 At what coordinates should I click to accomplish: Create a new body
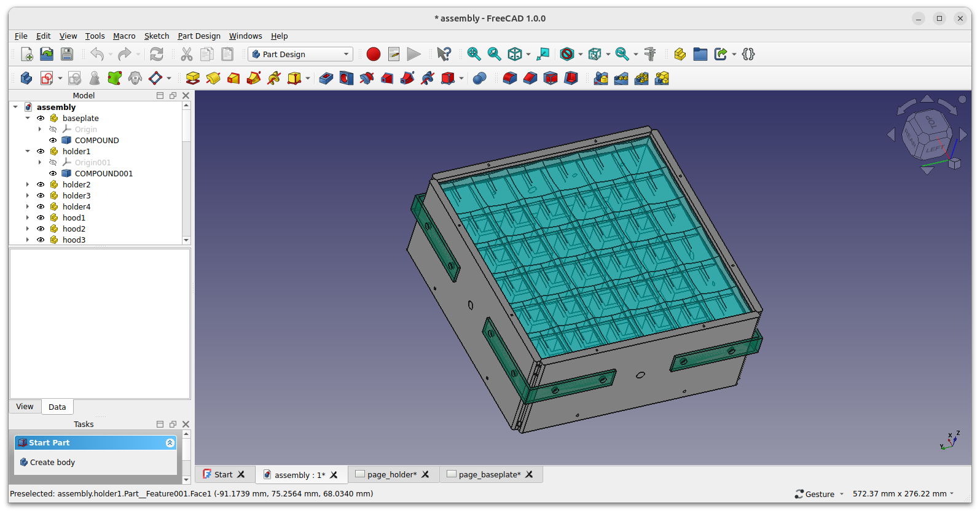pos(26,78)
